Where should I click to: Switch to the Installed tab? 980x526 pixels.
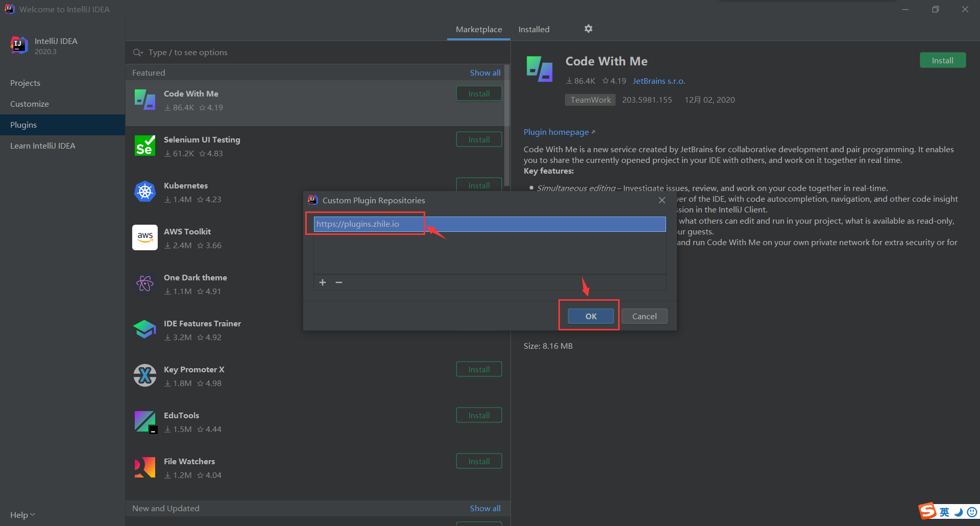coord(534,30)
